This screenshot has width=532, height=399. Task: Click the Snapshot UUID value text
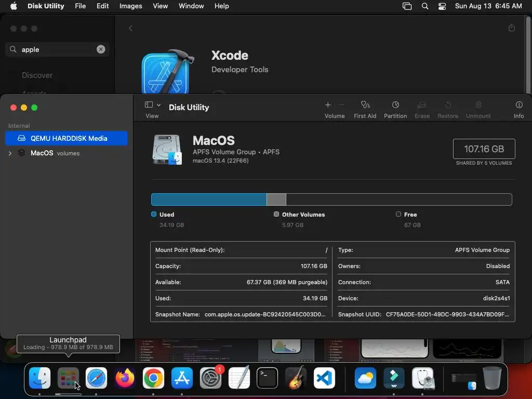447,314
